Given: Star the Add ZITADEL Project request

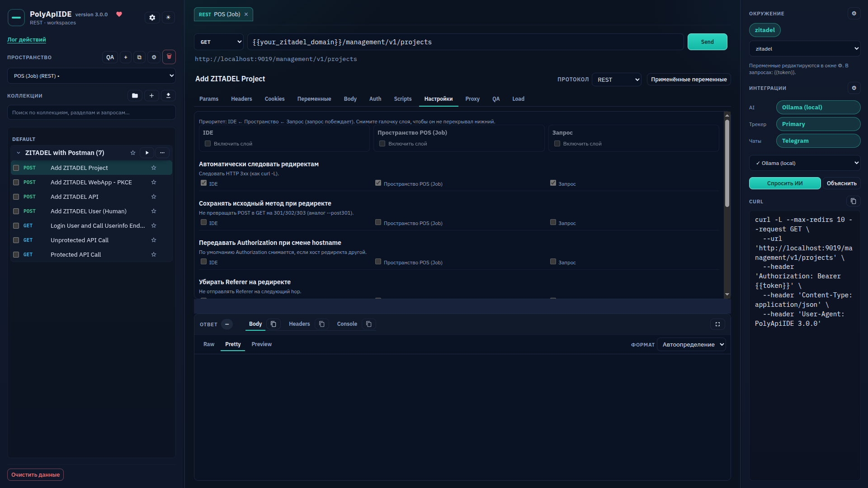Looking at the screenshot, I should [154, 168].
